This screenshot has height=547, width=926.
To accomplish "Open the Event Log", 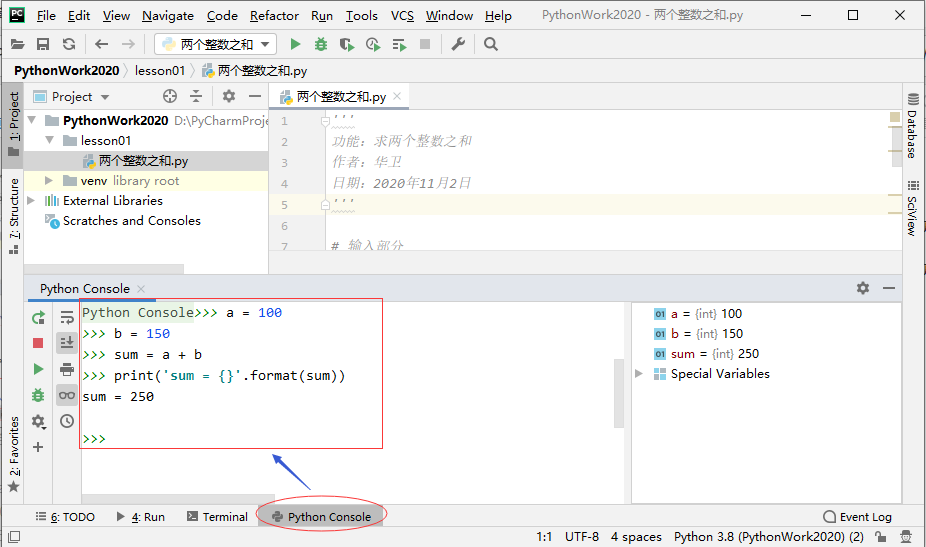I will coord(857,517).
